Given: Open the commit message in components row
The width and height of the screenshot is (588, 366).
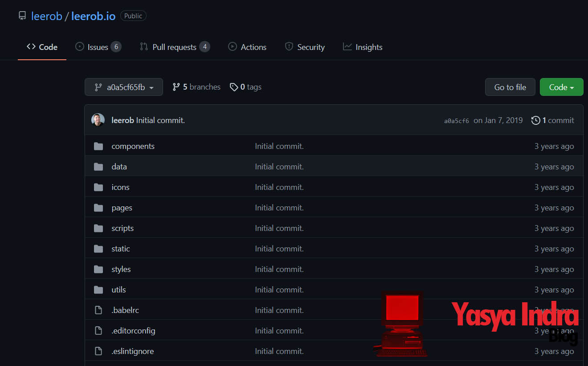Looking at the screenshot, I should pos(279,146).
